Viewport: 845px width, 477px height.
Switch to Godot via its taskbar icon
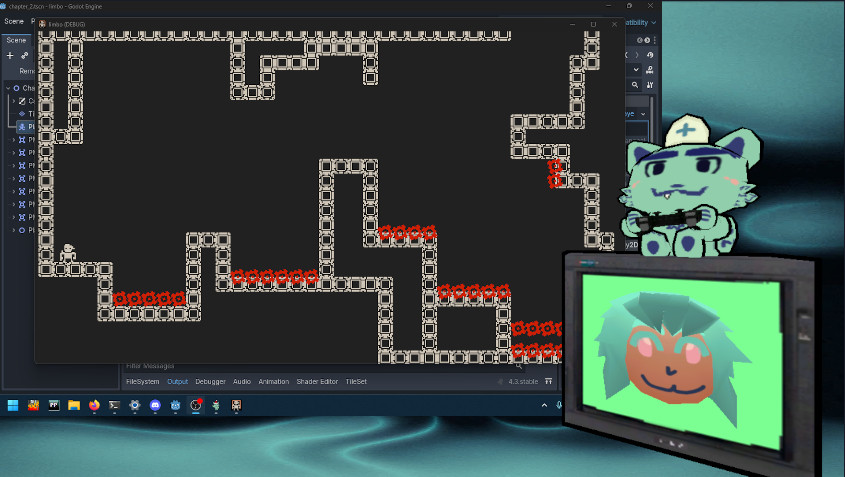click(x=175, y=405)
